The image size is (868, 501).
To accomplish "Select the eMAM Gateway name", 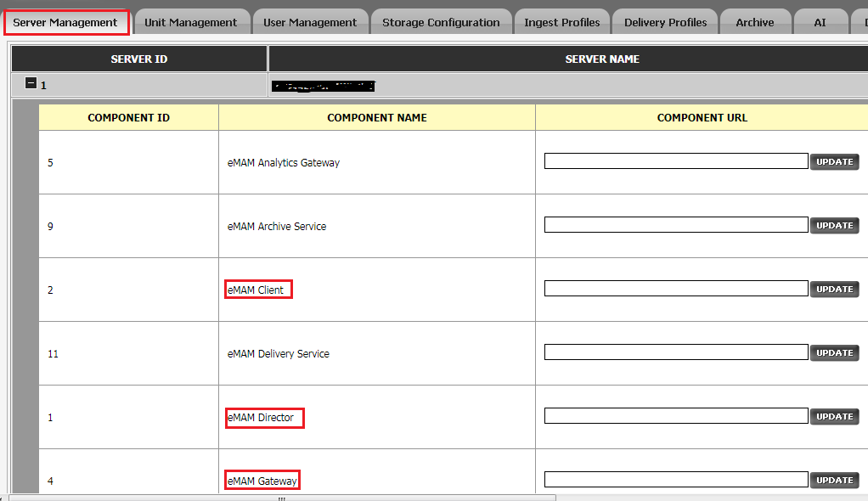I will click(x=262, y=481).
